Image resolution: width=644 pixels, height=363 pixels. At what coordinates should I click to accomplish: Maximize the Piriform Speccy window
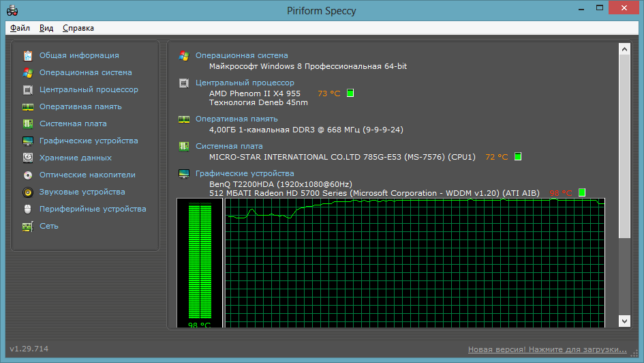tap(600, 8)
